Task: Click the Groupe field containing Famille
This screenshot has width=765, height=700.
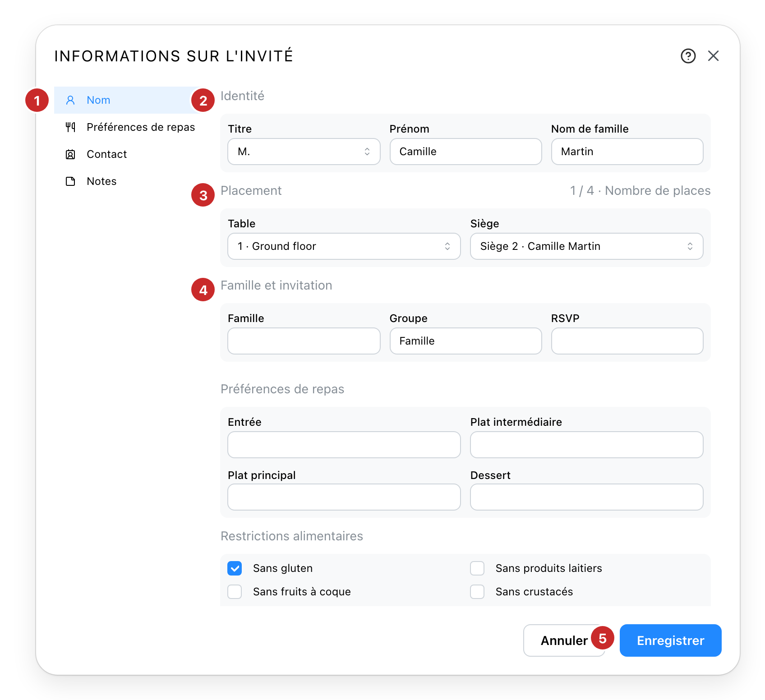Action: pyautogui.click(x=466, y=341)
